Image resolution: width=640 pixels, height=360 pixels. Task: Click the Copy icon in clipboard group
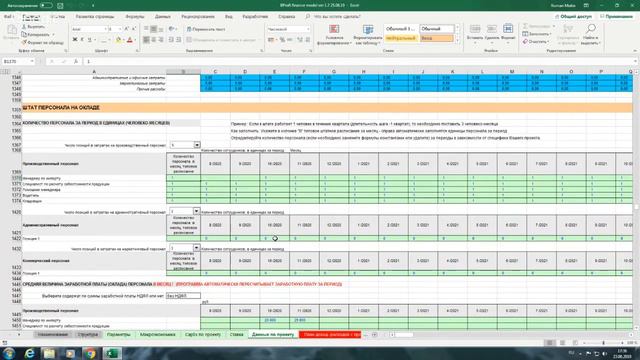(x=24, y=34)
